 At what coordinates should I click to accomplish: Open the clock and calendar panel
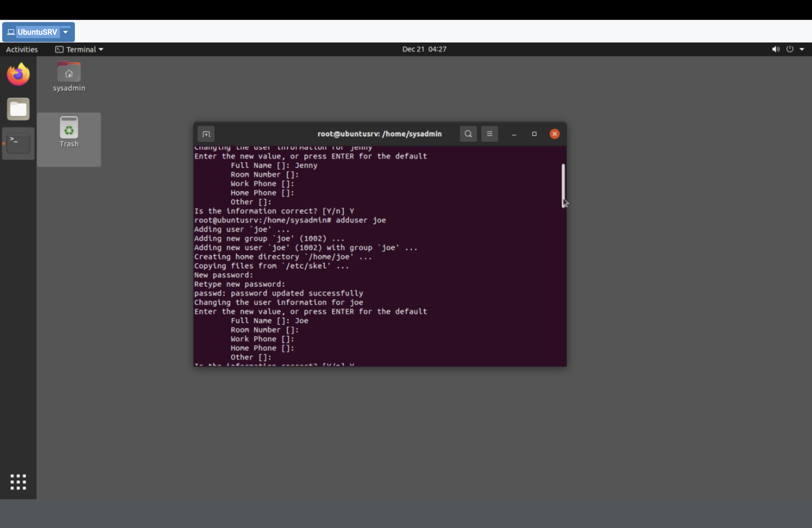tap(424, 49)
